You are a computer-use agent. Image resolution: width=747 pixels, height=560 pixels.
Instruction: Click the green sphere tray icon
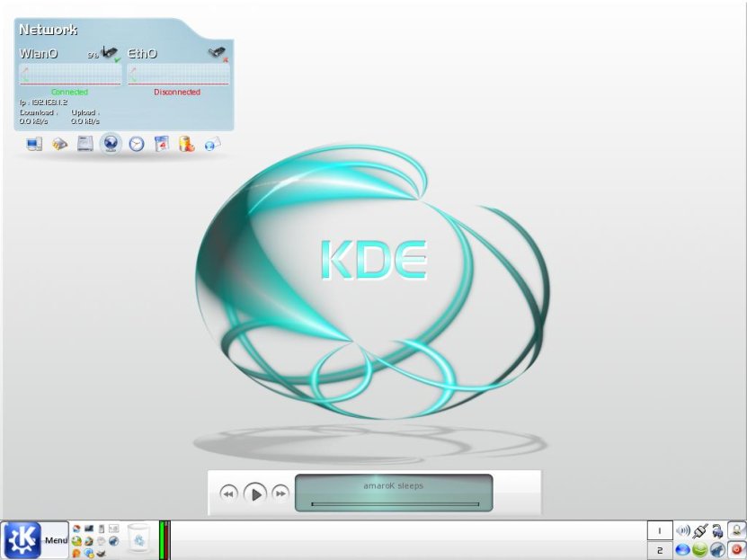(700, 550)
